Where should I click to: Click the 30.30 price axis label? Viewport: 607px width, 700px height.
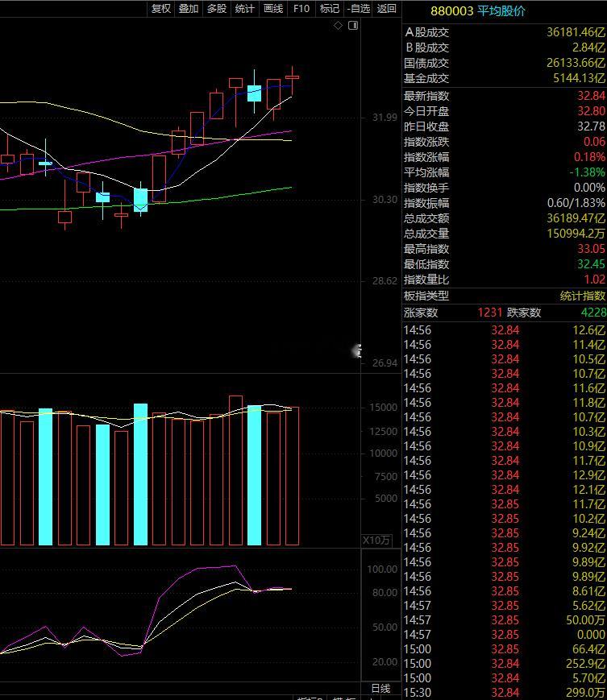385,199
